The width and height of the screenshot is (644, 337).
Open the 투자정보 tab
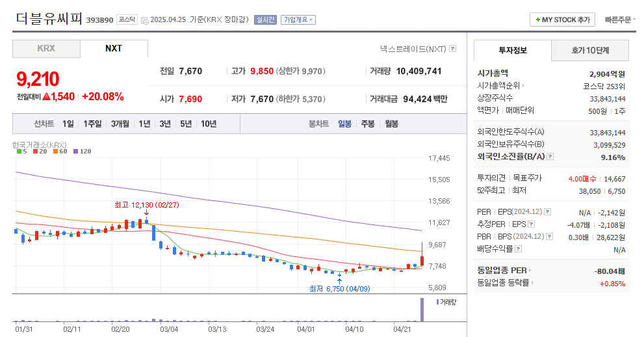513,51
